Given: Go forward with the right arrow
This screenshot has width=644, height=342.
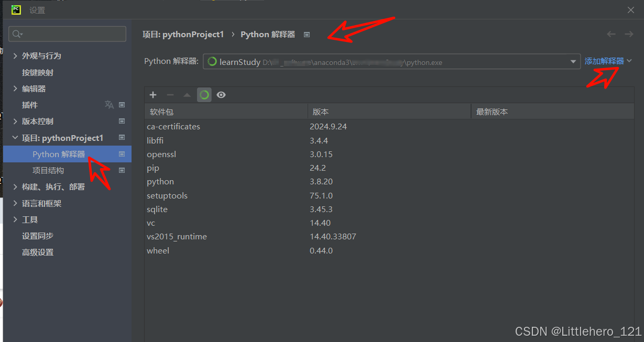Looking at the screenshot, I should coord(629,34).
